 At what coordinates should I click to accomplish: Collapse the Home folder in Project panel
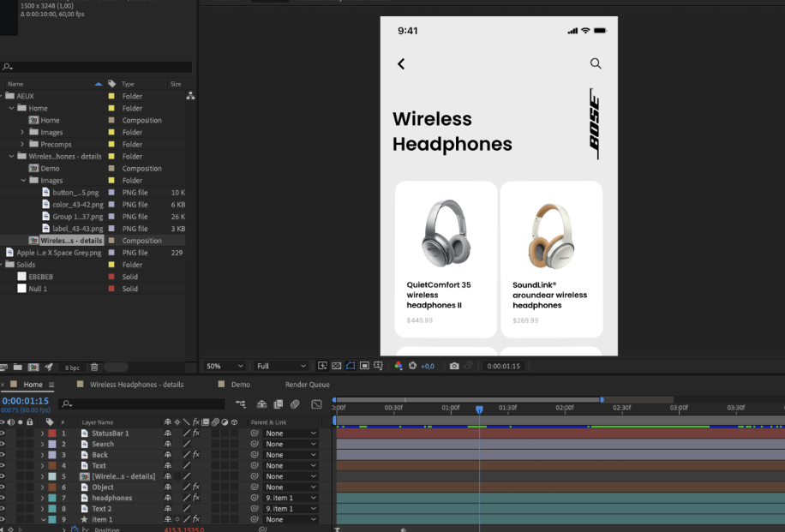tap(11, 108)
